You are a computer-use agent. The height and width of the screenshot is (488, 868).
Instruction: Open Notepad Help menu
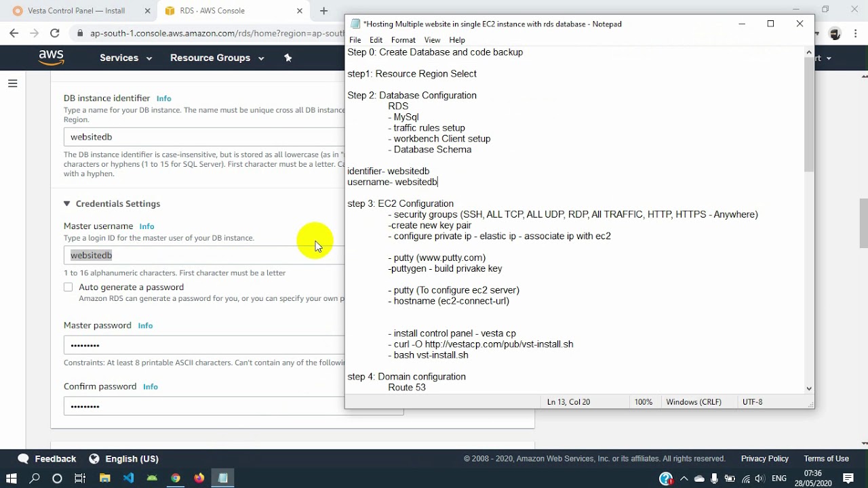[457, 40]
